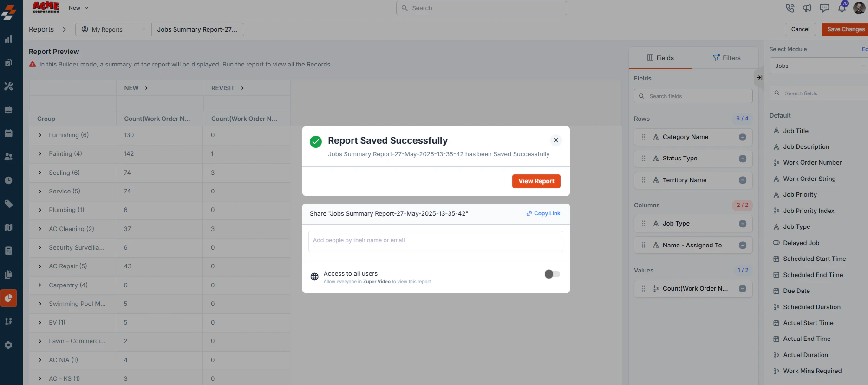Open the Select Module Jobs dropdown

tap(818, 66)
